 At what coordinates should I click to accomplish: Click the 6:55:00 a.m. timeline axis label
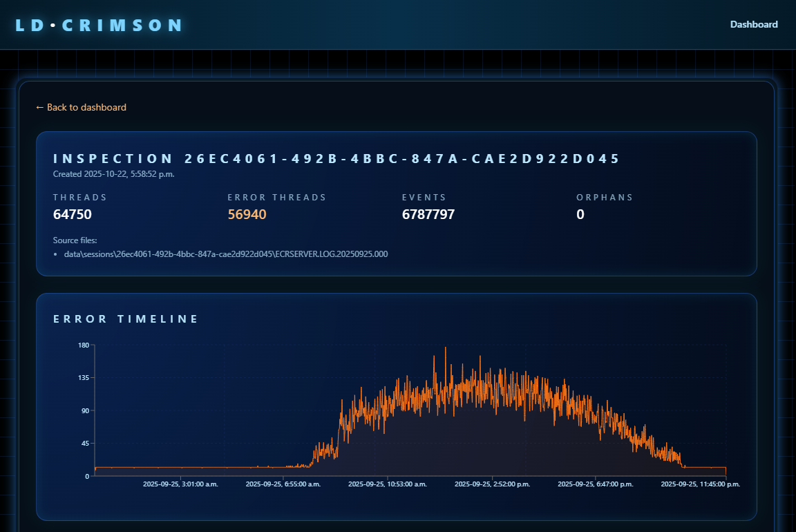click(283, 484)
